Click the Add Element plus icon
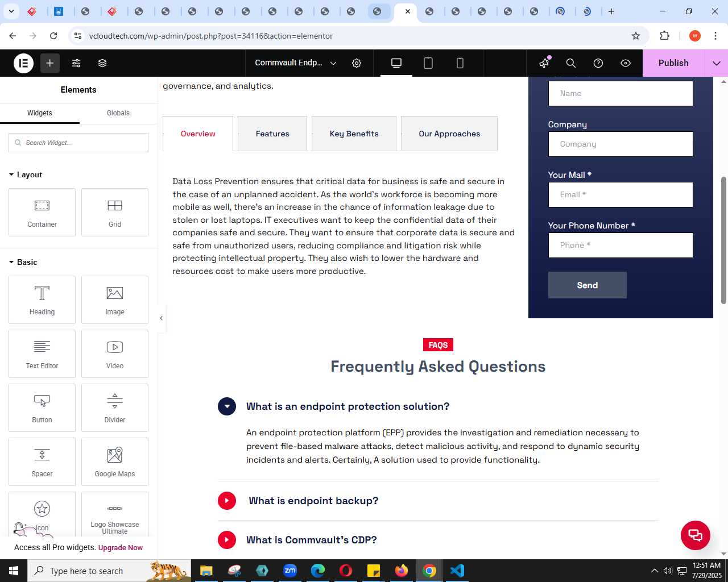This screenshot has height=582, width=728. point(50,63)
